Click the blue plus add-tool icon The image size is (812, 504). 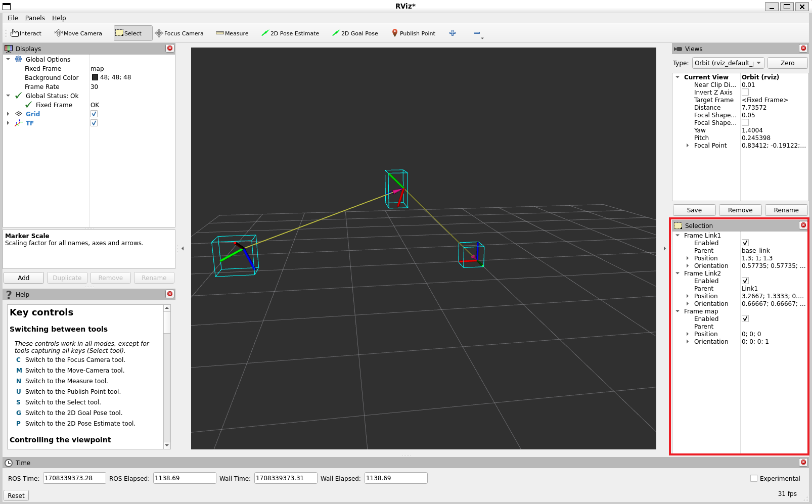click(x=453, y=33)
